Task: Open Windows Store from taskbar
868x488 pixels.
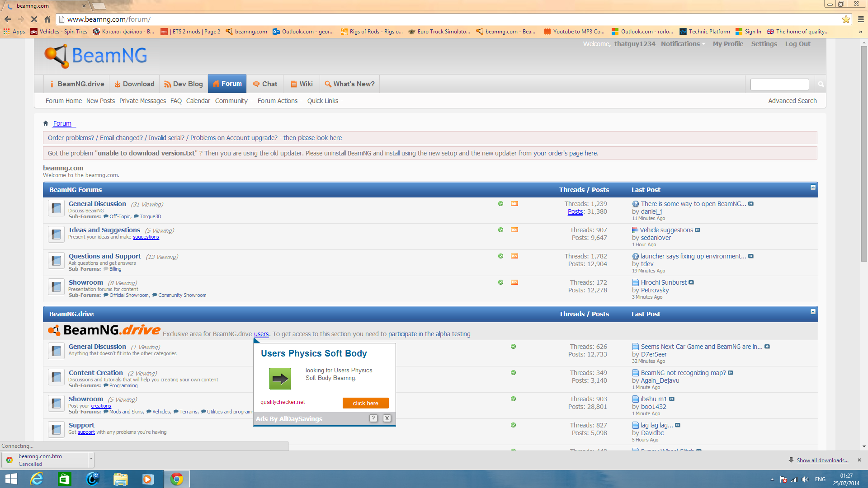Action: point(65,479)
